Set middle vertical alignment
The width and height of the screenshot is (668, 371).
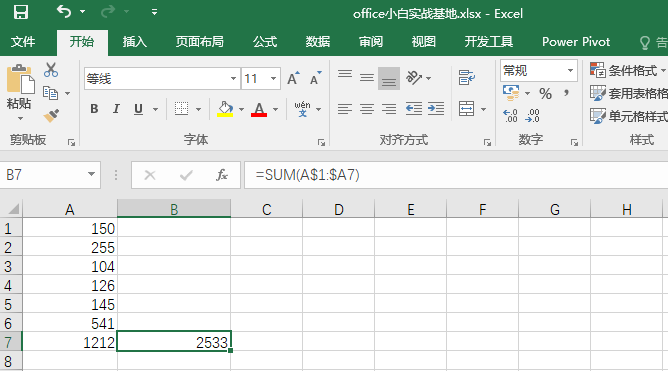367,78
